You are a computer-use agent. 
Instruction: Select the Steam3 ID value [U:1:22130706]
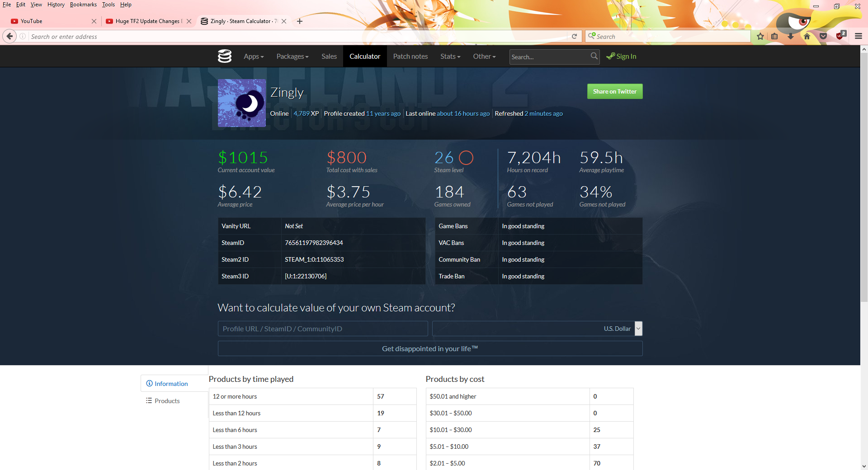pyautogui.click(x=306, y=276)
